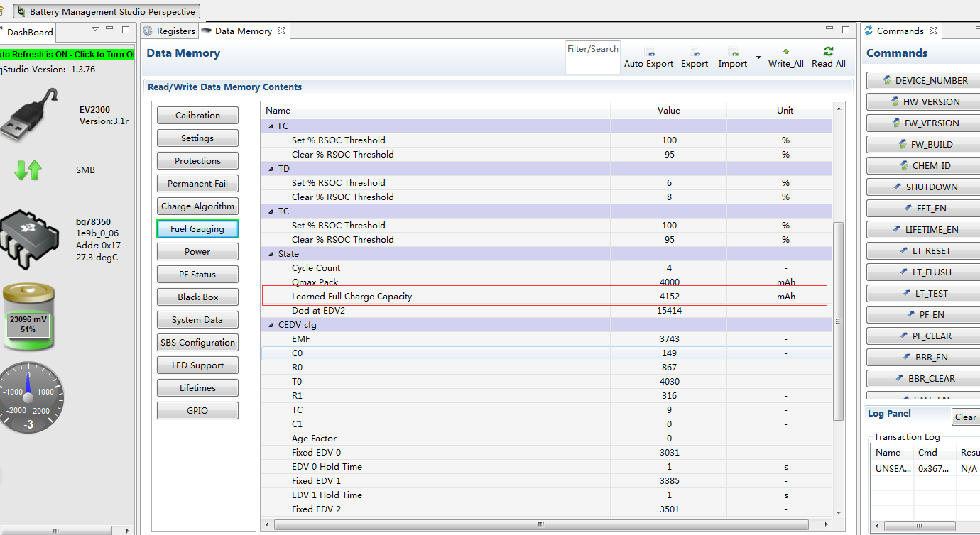Click the EV2300 USB adapter icon
This screenshot has width=980, height=535.
[x=31, y=115]
